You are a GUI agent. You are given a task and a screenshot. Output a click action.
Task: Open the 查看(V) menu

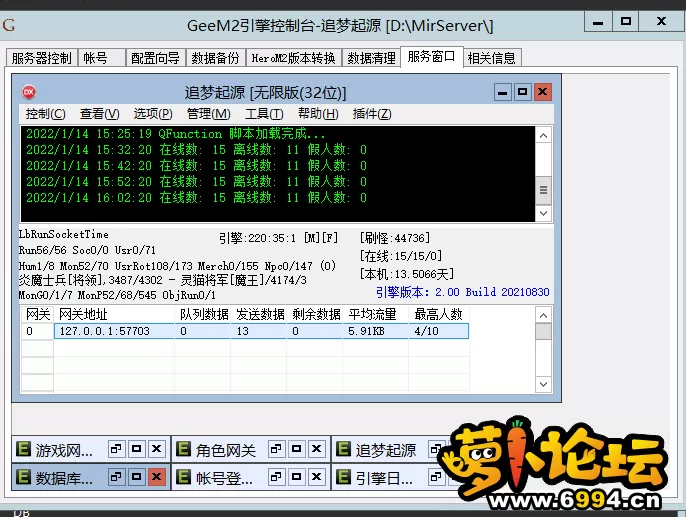tap(99, 114)
